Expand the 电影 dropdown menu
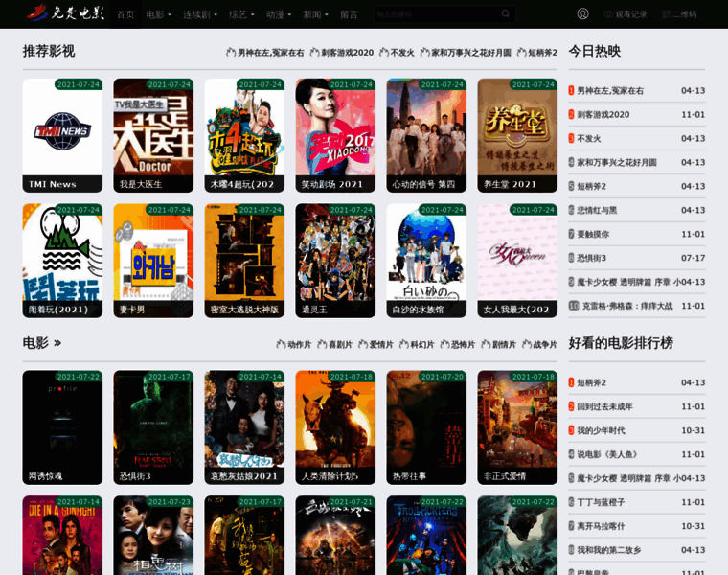Screen dimensions: 728x575 pyautogui.click(x=158, y=14)
